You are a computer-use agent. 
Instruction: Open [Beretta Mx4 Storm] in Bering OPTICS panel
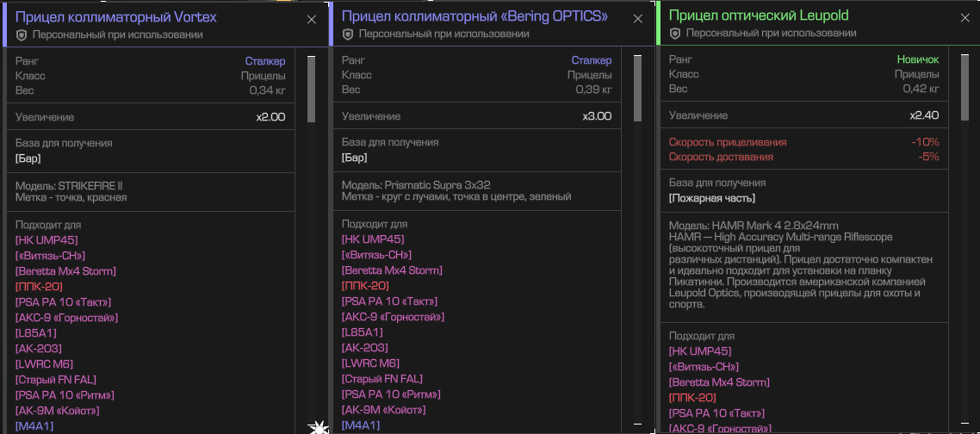coord(392,270)
